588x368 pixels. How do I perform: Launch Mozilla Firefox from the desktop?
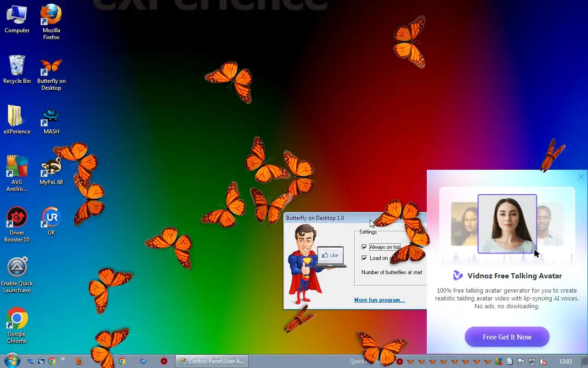coord(51,22)
